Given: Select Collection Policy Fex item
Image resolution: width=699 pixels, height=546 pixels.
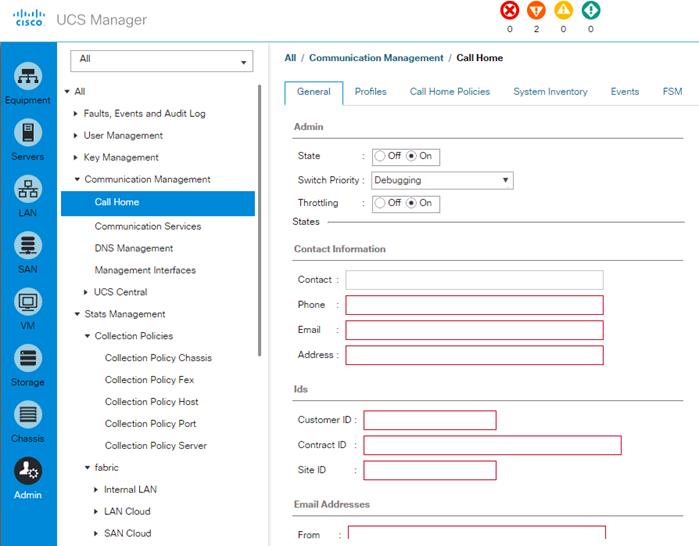Looking at the screenshot, I should (x=149, y=380).
